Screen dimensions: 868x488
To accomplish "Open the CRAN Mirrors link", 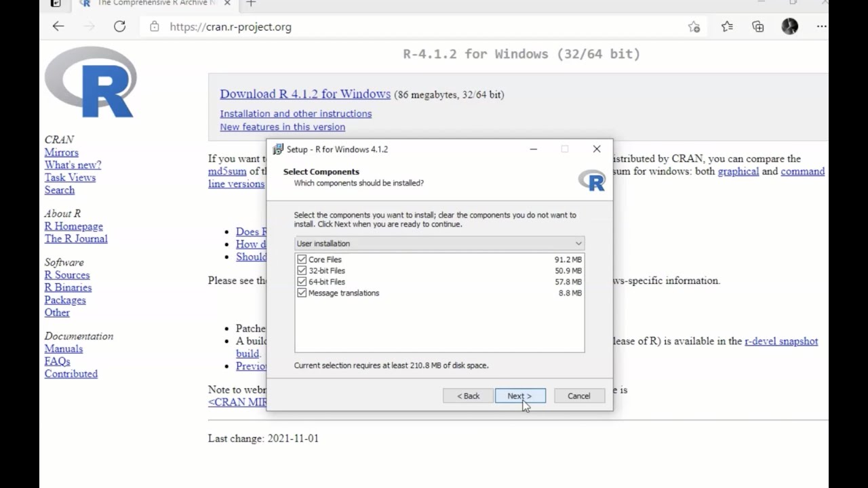I will point(61,152).
